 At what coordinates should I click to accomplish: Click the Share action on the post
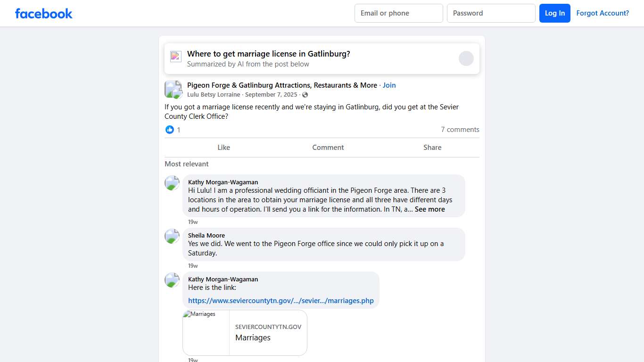point(432,148)
